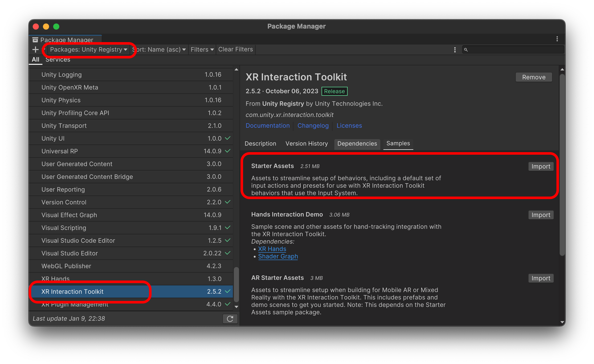Click the installed checkmark next to Visual Studio Editor

pos(227,253)
